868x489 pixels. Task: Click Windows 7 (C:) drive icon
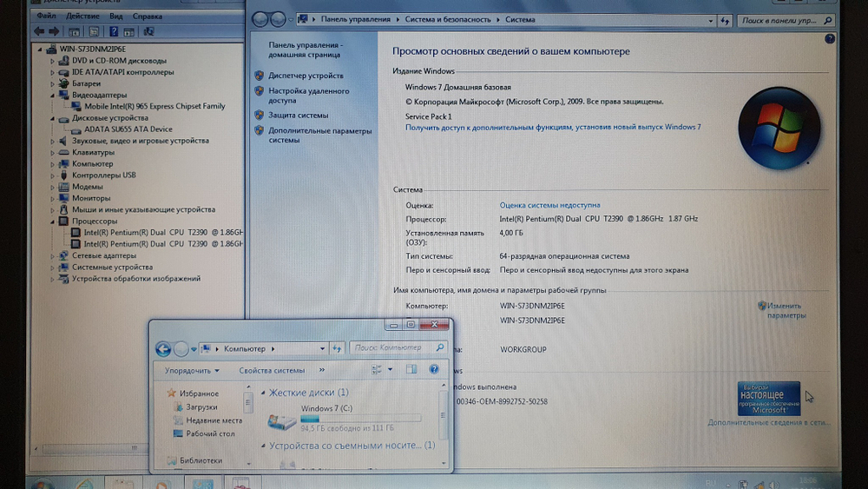click(x=281, y=421)
